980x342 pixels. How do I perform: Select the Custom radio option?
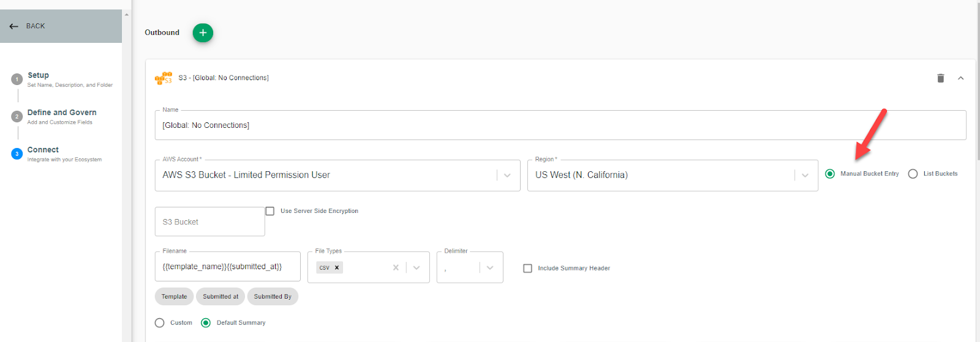click(159, 322)
